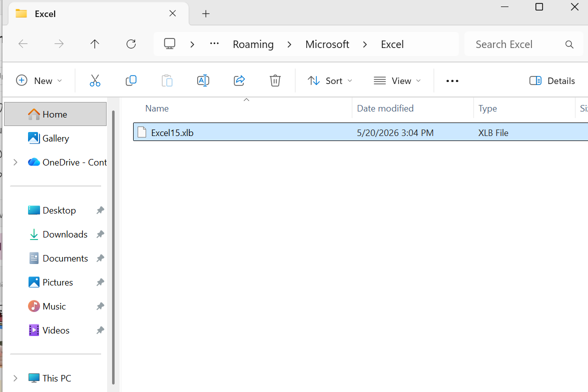This screenshot has height=392, width=588.
Task: Unpin Pictures using its pin icon
Action: (x=100, y=282)
